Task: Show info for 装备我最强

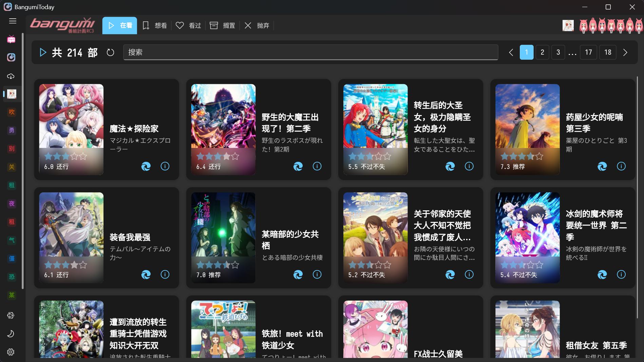Action: click(165, 274)
